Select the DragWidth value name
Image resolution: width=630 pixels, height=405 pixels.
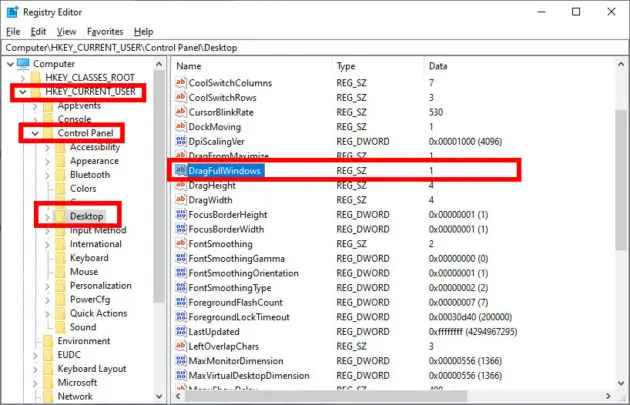[x=211, y=200]
